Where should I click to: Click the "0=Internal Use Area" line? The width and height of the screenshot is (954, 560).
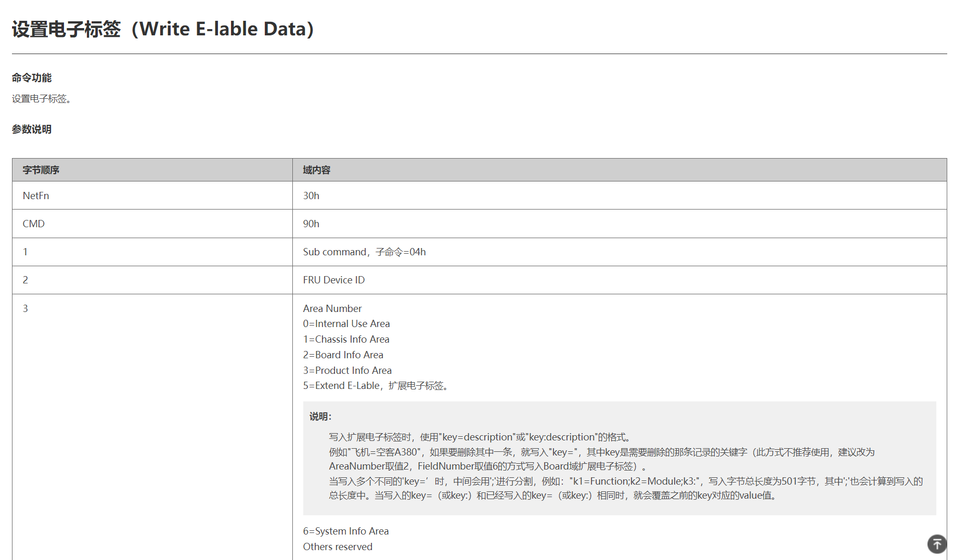(346, 324)
